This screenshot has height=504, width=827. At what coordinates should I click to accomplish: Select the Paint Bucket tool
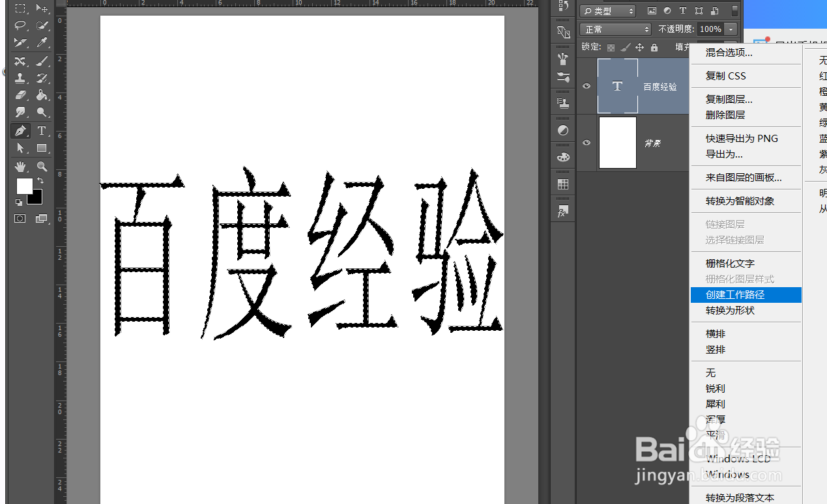(42, 96)
